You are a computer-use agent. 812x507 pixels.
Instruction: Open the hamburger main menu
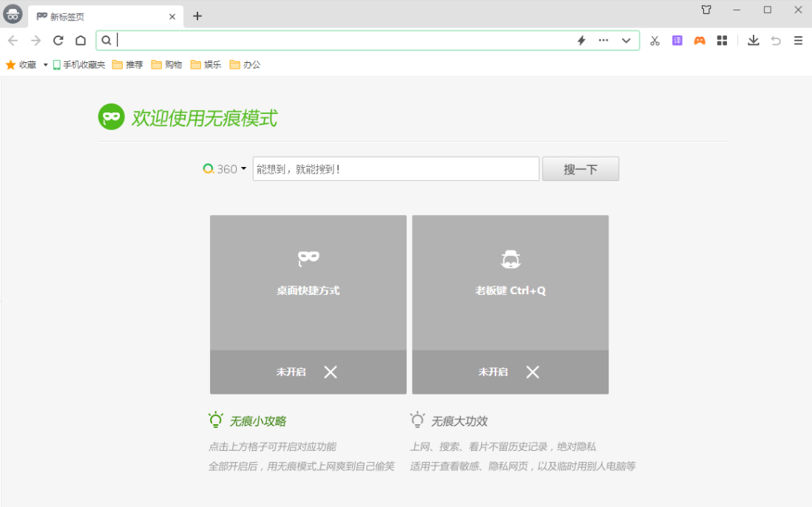(x=798, y=41)
